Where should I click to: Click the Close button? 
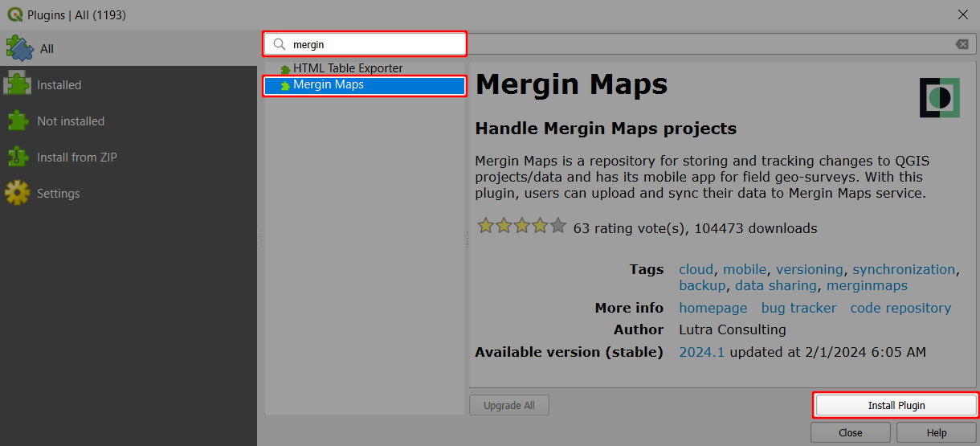(851, 432)
